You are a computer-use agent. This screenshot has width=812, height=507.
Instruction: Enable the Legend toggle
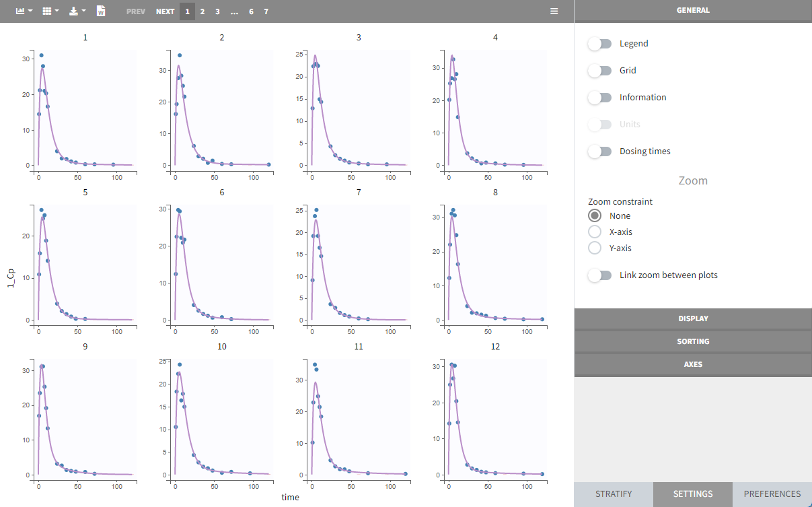click(x=599, y=44)
